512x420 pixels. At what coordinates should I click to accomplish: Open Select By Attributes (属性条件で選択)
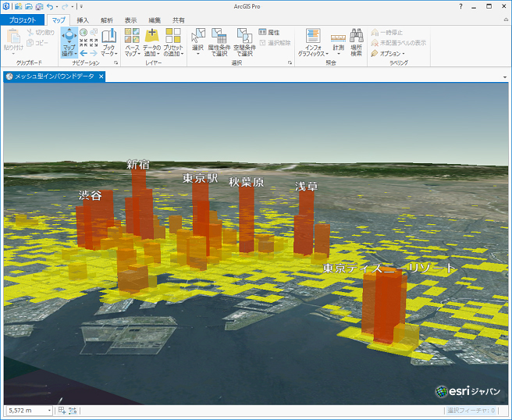point(219,36)
